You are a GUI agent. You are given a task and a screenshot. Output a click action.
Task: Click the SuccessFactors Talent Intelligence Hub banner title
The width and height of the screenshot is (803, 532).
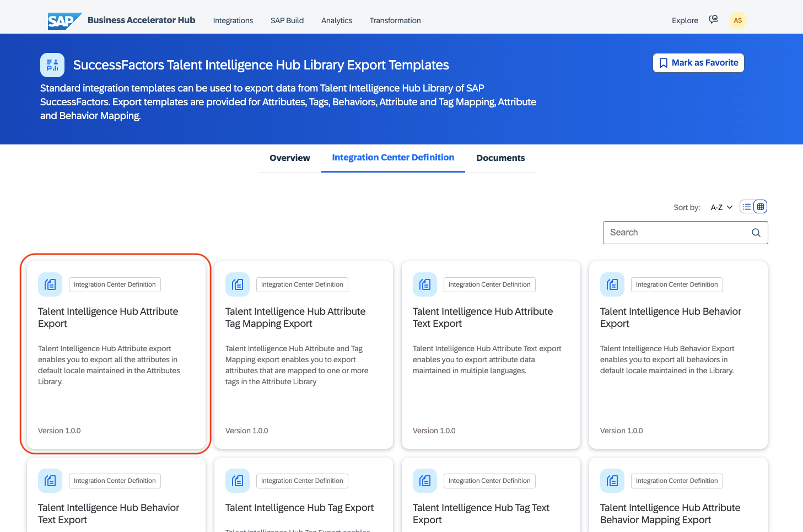tap(261, 65)
